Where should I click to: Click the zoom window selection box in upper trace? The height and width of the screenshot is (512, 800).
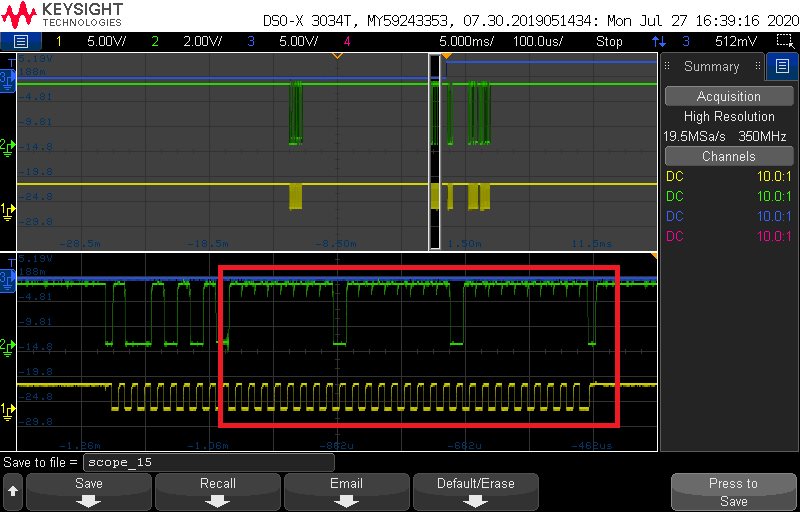(x=435, y=152)
